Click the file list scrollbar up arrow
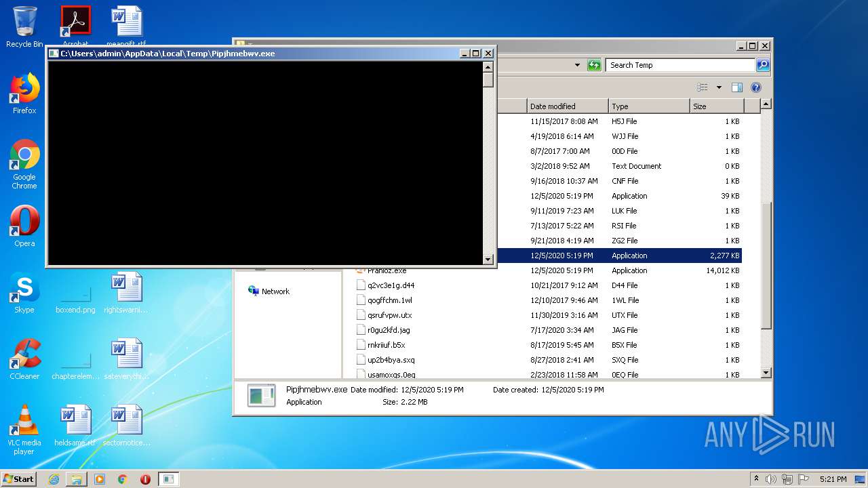 766,104
